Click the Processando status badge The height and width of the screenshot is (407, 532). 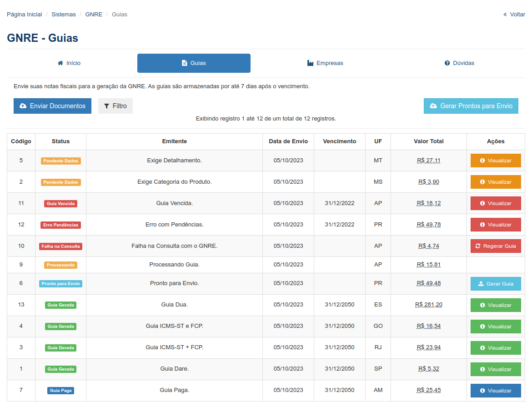click(61, 265)
